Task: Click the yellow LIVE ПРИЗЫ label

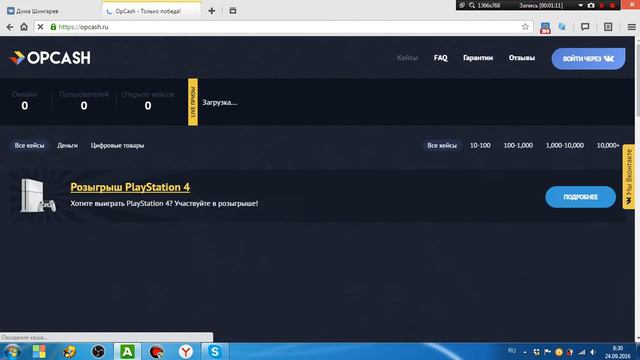Action: [x=193, y=102]
